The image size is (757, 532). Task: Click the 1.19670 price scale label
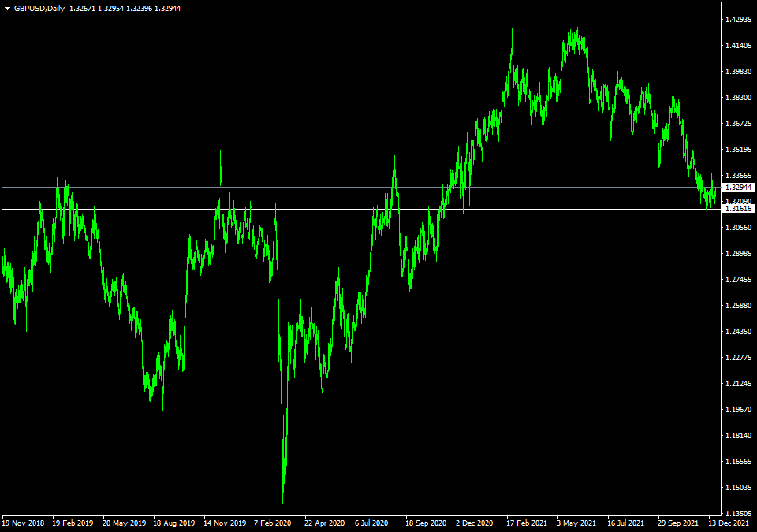739,409
